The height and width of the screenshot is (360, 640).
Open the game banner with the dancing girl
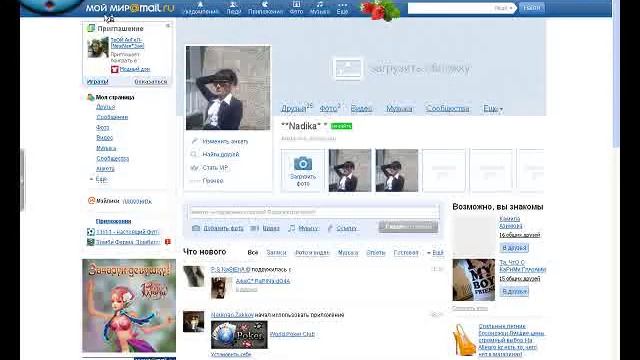point(129,305)
